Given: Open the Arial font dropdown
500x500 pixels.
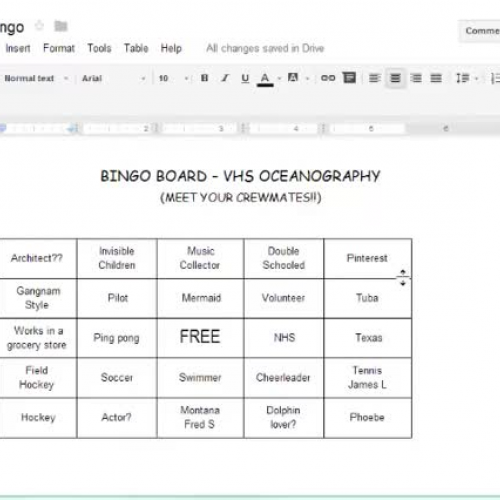Looking at the screenshot, I should point(114,78).
